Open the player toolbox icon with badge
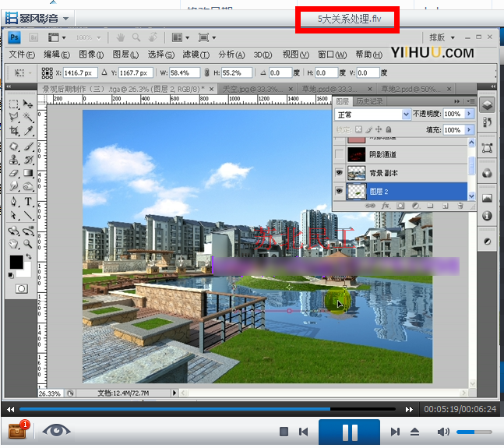 (18, 431)
